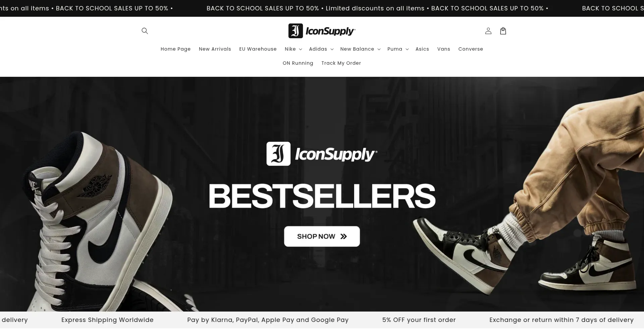Go to Home Page menu item

(x=175, y=49)
